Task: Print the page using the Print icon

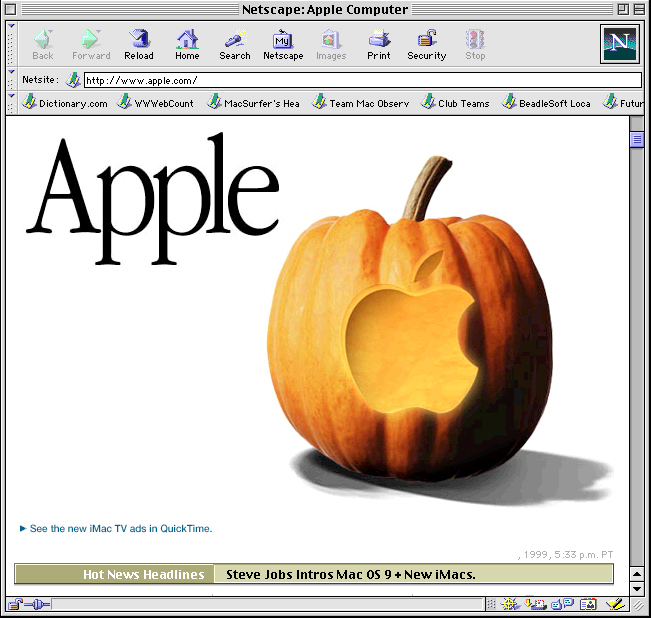Action: [379, 44]
